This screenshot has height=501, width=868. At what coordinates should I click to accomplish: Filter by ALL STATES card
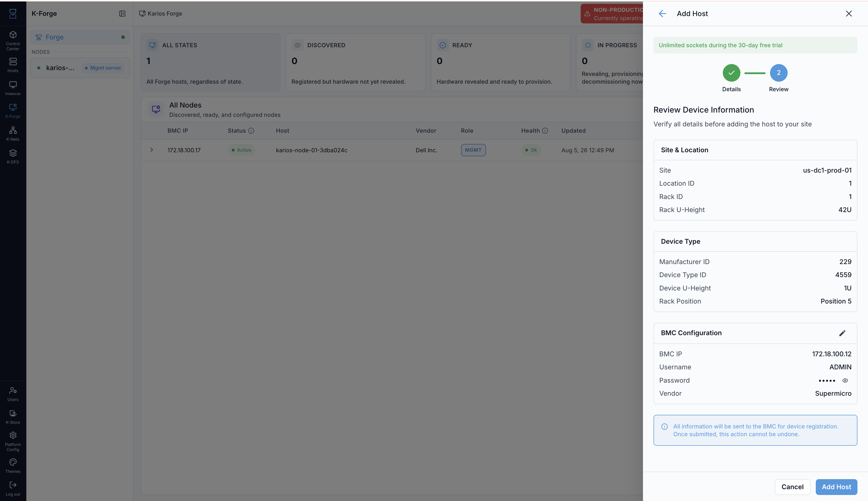[210, 62]
